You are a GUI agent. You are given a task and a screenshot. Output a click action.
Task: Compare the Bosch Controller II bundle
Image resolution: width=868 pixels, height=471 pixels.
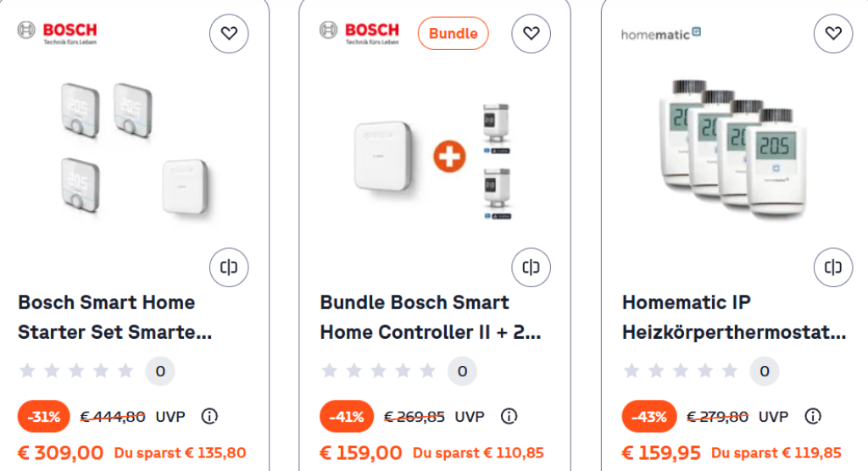[531, 268]
